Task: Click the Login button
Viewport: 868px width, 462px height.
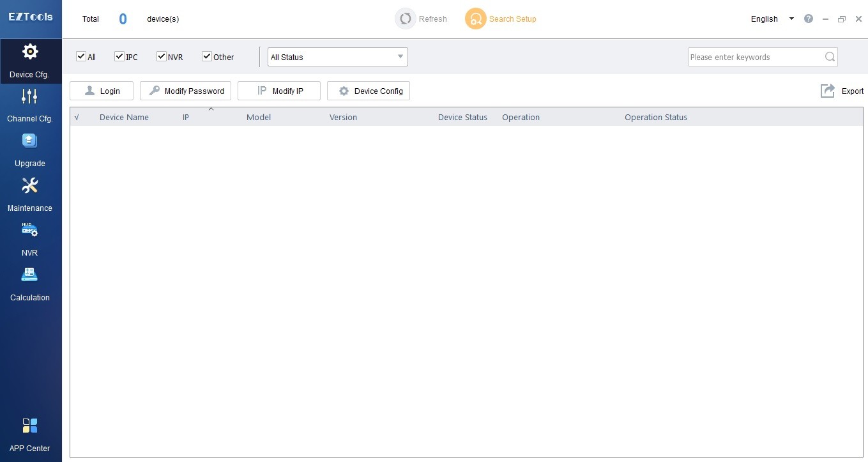Action: pyautogui.click(x=102, y=91)
